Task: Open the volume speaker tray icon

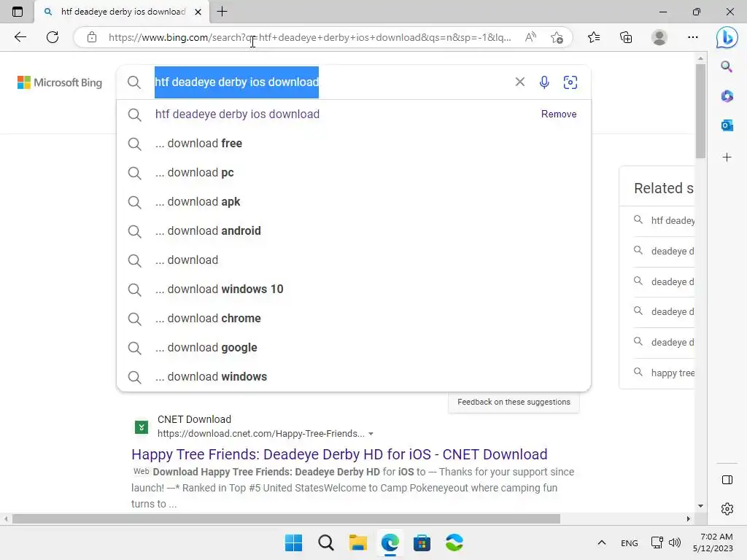Action: pos(675,542)
